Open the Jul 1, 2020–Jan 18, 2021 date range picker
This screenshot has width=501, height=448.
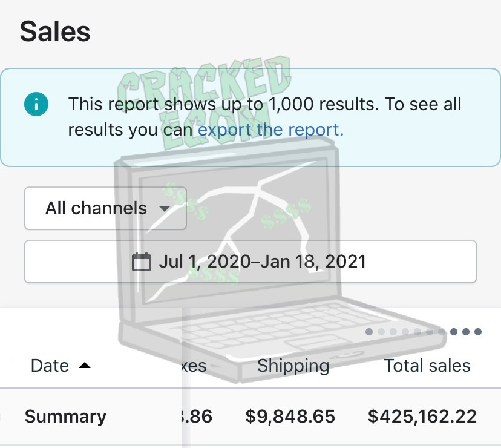coord(250,262)
